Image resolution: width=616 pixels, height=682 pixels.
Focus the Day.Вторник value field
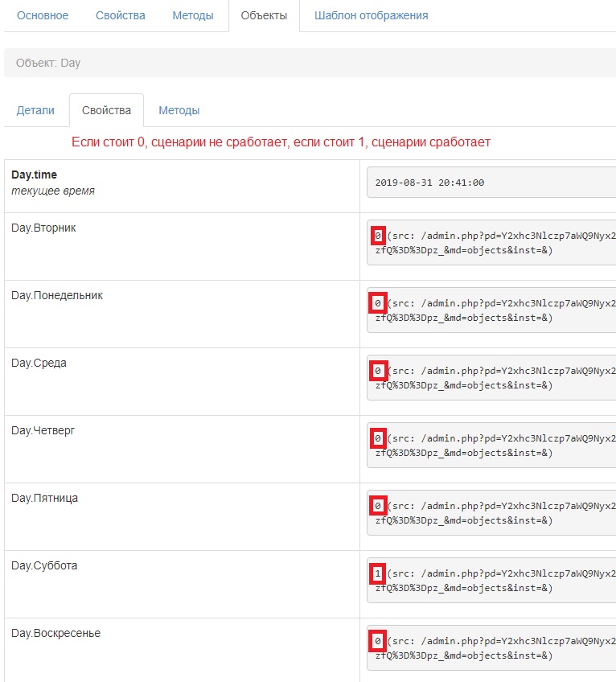491,243
